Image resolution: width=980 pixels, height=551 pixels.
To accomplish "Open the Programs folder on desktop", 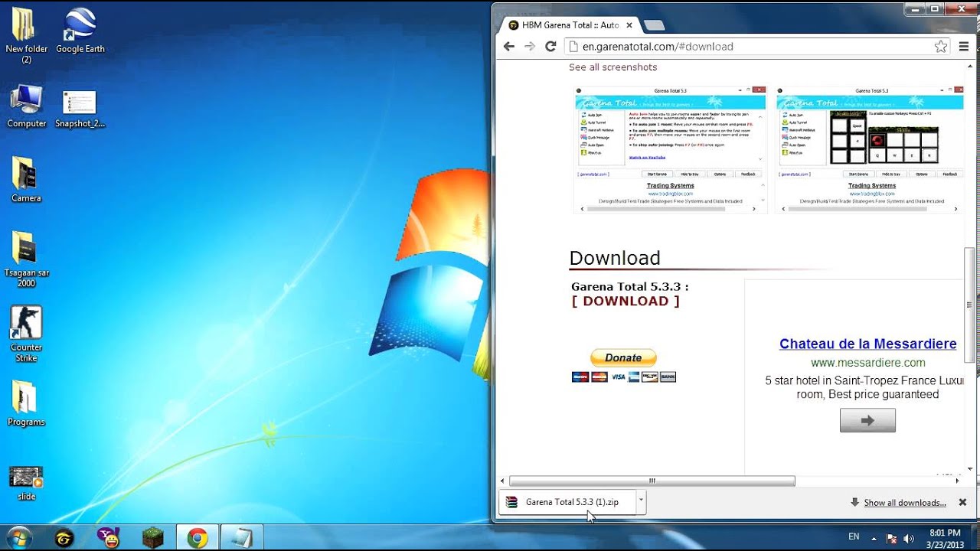I will pos(26,403).
